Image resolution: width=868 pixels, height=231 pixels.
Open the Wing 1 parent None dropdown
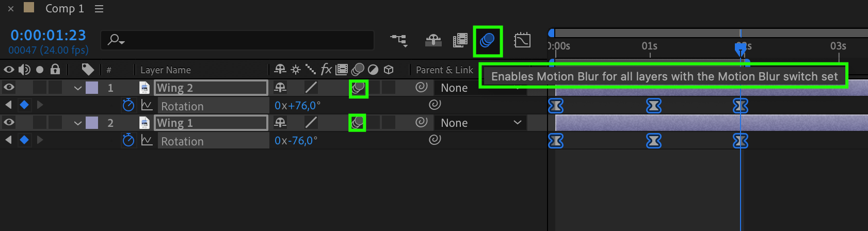480,123
